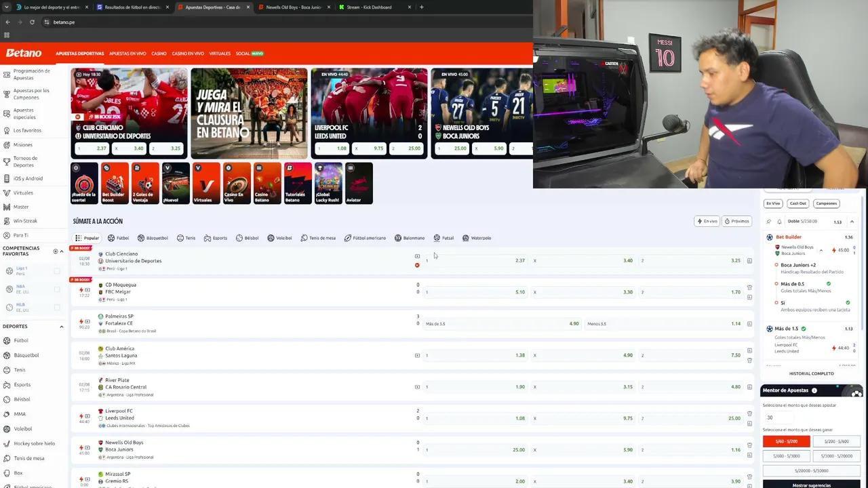Open Historial Completo link
The image size is (868, 488).
(x=812, y=373)
